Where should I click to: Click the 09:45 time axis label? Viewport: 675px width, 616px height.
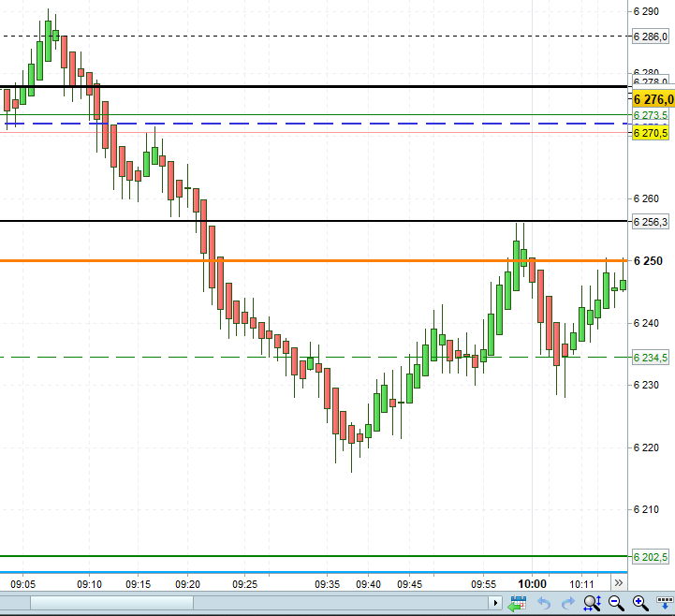point(409,584)
